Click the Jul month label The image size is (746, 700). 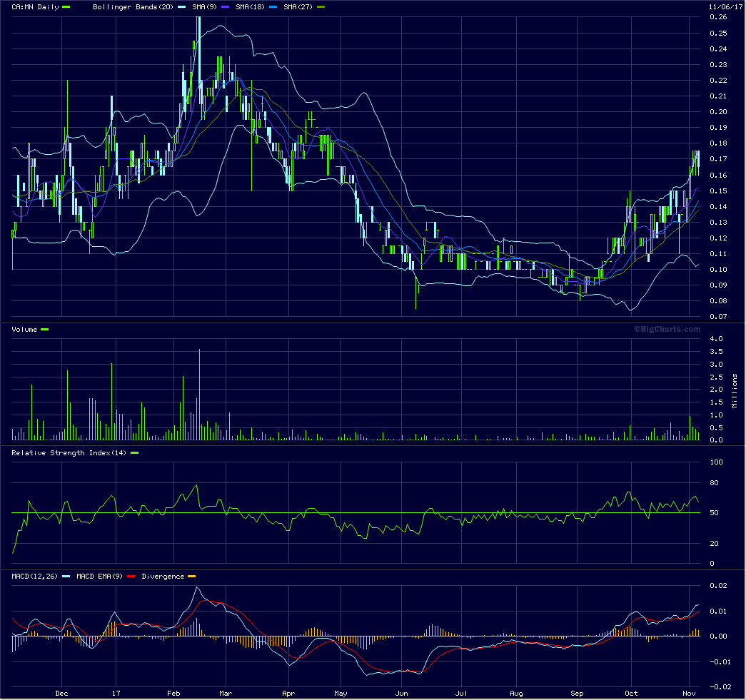(461, 694)
